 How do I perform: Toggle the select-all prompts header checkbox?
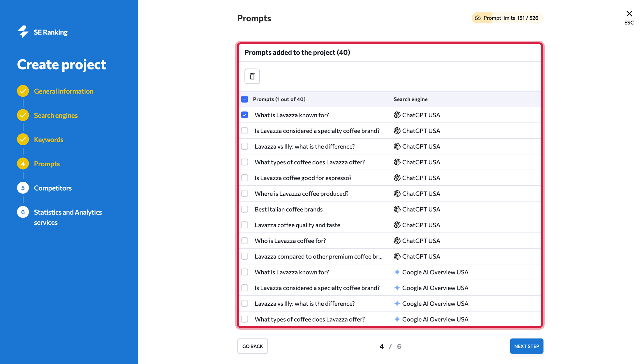click(245, 99)
